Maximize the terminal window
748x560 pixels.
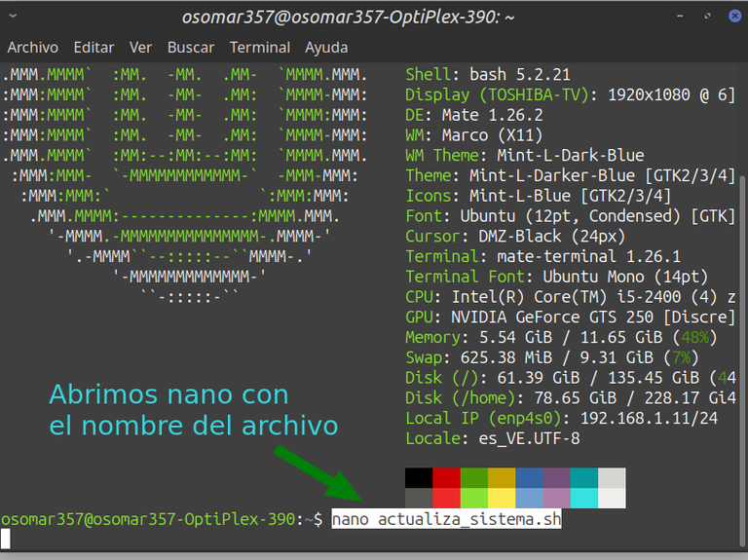(707, 17)
